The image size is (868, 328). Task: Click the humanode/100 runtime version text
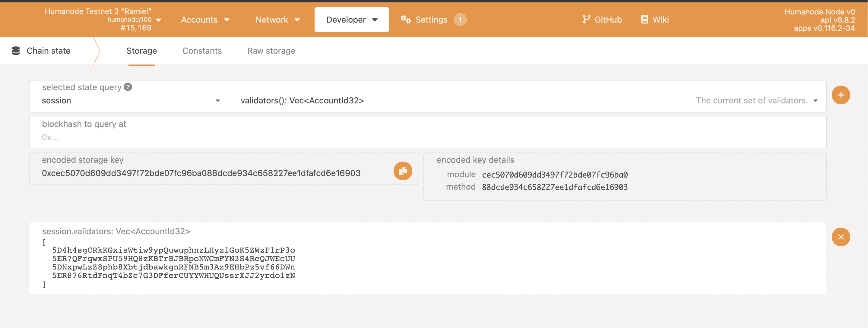[129, 20]
